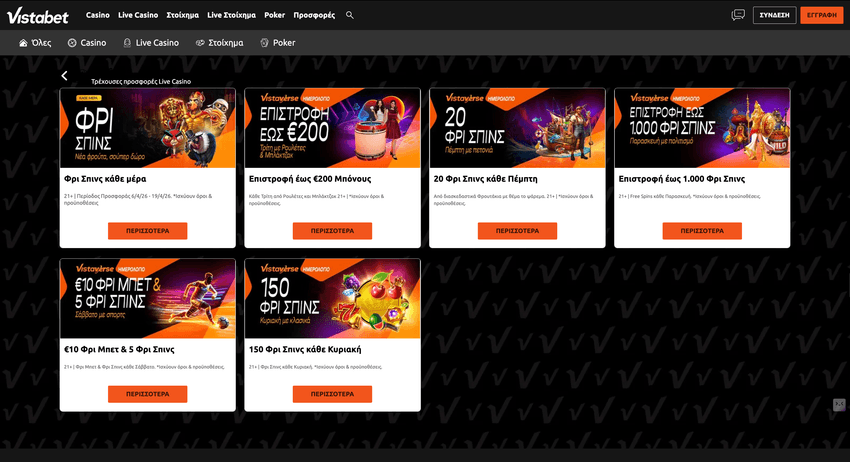Screen dimensions: 850x462
Task: Click the terms text under Επιστροφή έως €200 Μπόνους
Action: click(x=317, y=200)
